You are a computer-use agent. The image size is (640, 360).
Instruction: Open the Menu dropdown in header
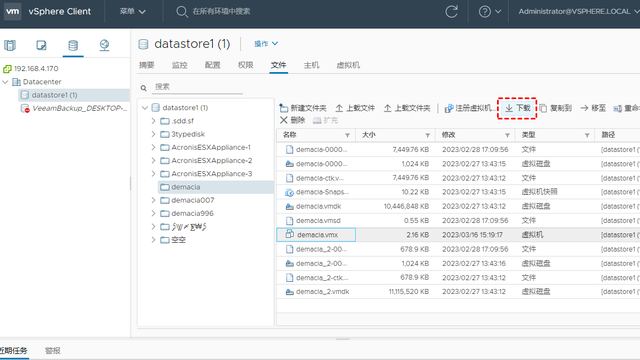pyautogui.click(x=133, y=11)
